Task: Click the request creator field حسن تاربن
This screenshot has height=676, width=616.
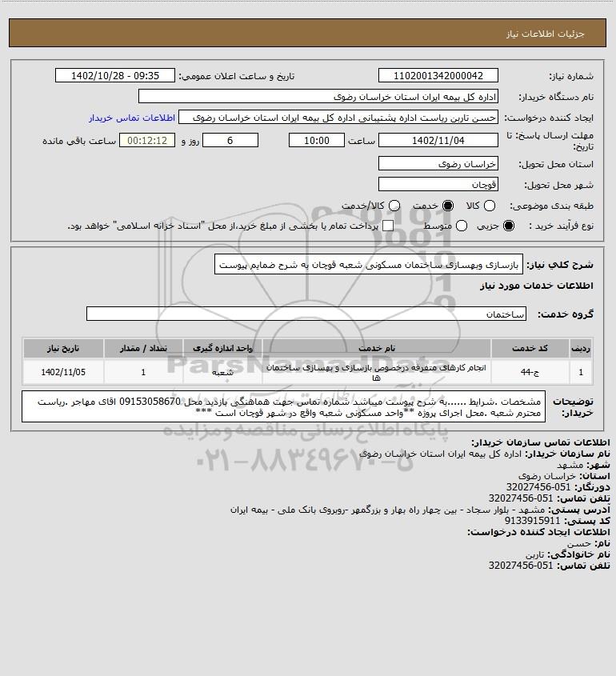Action: [338, 118]
